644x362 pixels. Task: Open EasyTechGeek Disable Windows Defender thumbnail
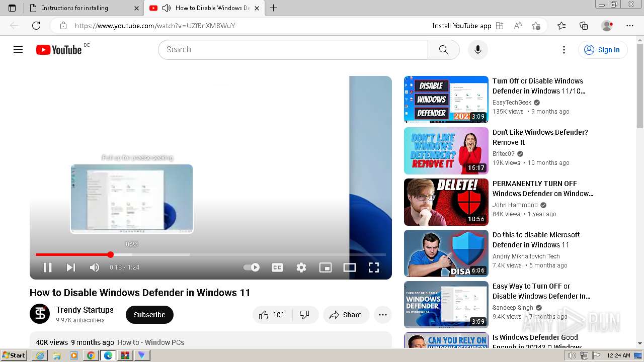click(446, 100)
